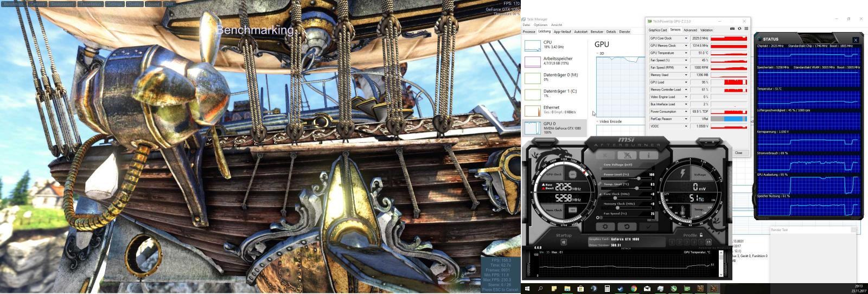
Task: Click Quality button in Heaven toolbar
Action: 135,4
